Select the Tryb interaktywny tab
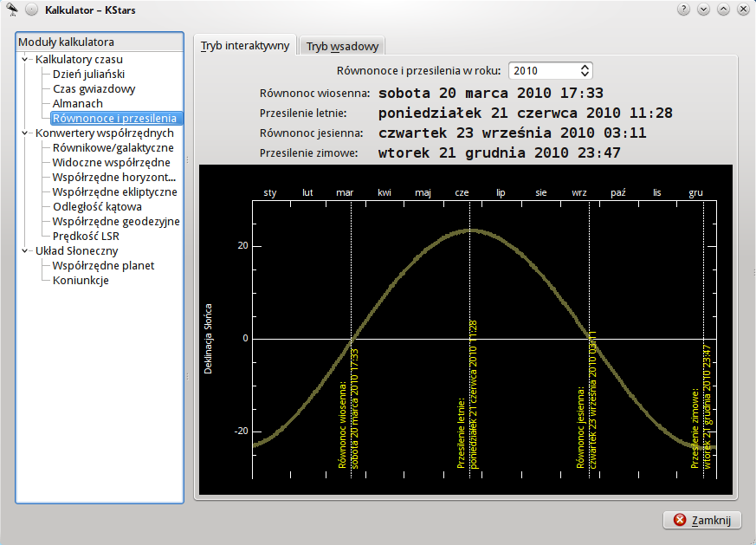The height and width of the screenshot is (545, 756). (245, 46)
